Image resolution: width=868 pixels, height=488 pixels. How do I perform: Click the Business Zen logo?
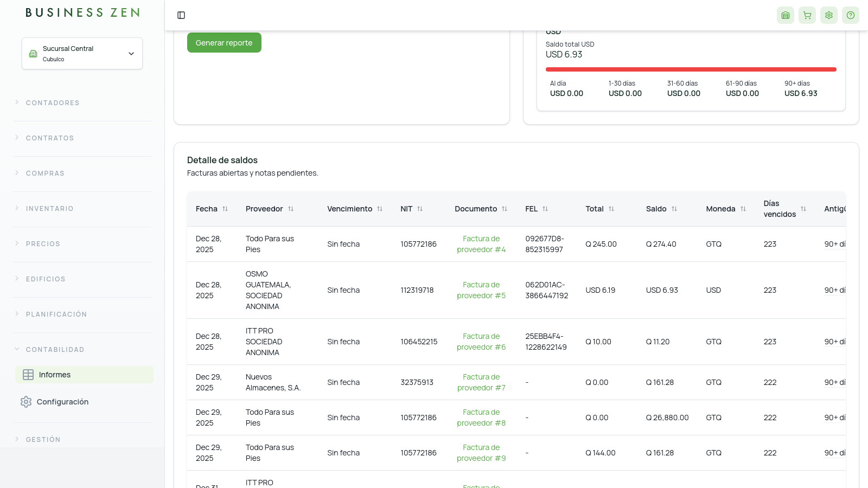pos(82,12)
